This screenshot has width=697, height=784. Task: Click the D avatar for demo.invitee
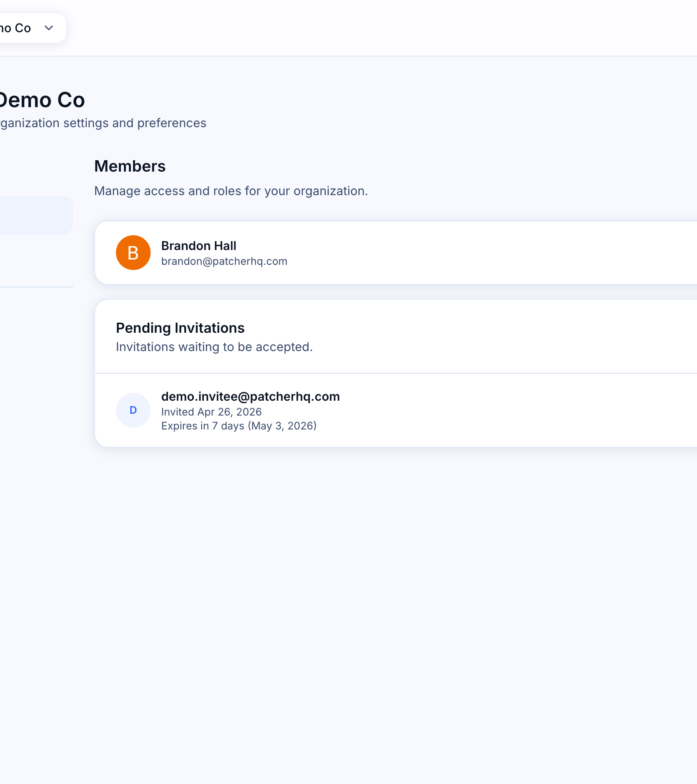133,410
